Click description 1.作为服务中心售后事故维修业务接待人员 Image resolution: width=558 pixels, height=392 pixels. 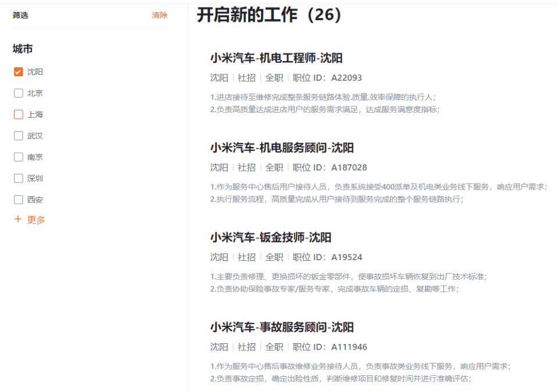360,366
